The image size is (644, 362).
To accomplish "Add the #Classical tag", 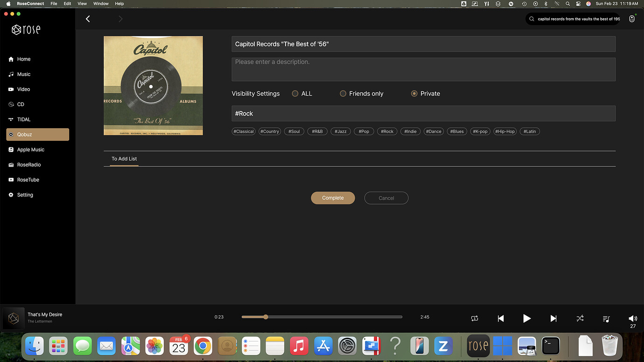I will (x=244, y=132).
